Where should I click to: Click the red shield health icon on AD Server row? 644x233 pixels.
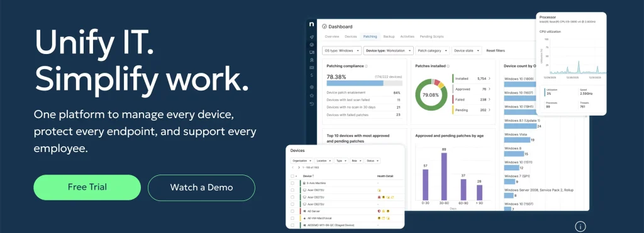tap(379, 211)
